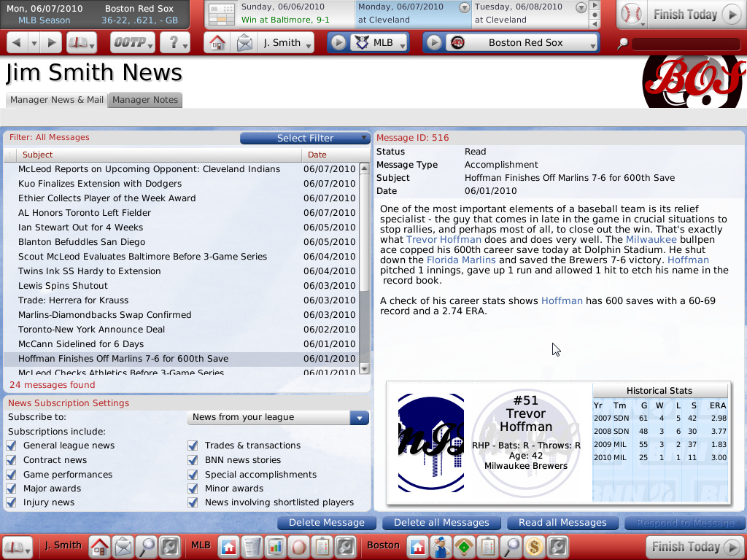Disable the BNN news stories checkbox

click(193, 460)
